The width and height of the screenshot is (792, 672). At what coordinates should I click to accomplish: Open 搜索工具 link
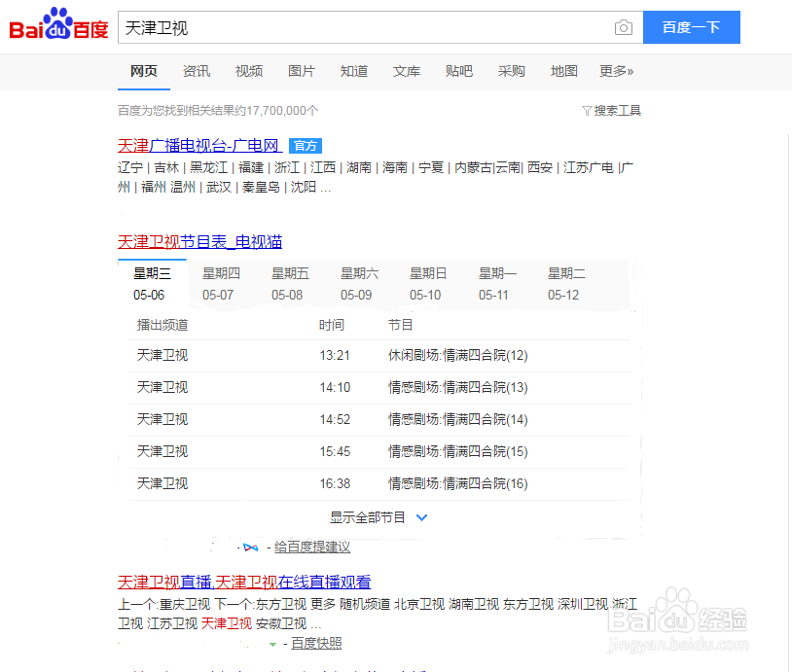(x=617, y=111)
